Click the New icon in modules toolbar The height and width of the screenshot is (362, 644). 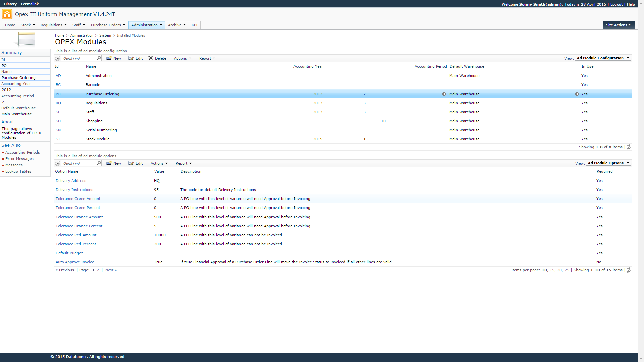(x=109, y=58)
